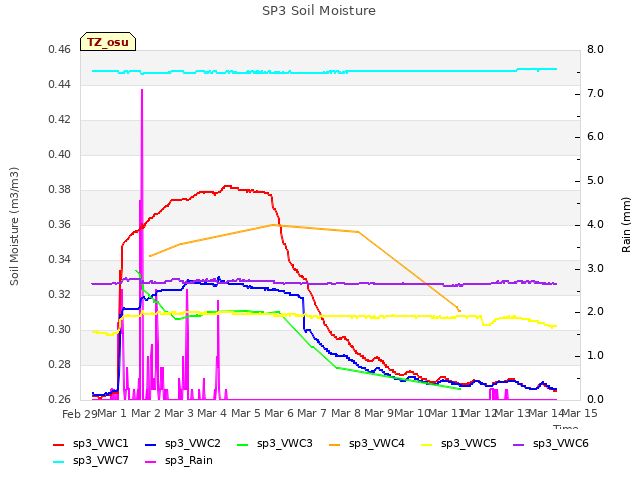The width and height of the screenshot is (640, 480).
Task: Click the green sp3_VWC3 legend swatch
Action: (x=243, y=444)
